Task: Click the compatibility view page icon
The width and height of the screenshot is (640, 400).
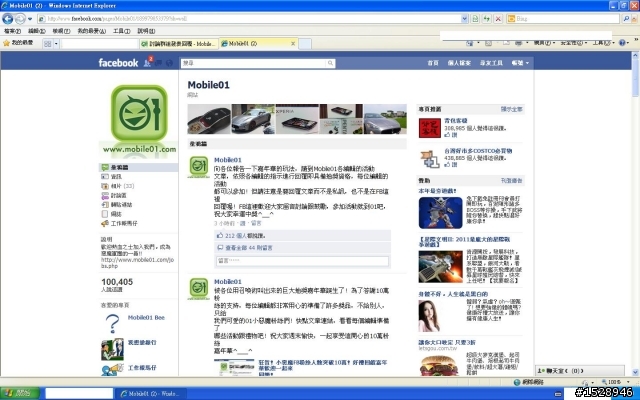Action: point(475,19)
